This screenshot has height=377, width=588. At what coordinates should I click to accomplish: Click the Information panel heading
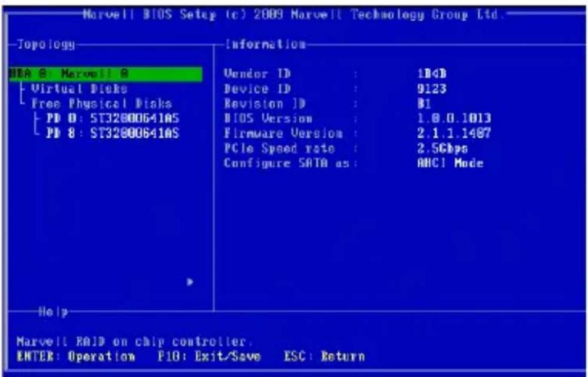tap(266, 44)
